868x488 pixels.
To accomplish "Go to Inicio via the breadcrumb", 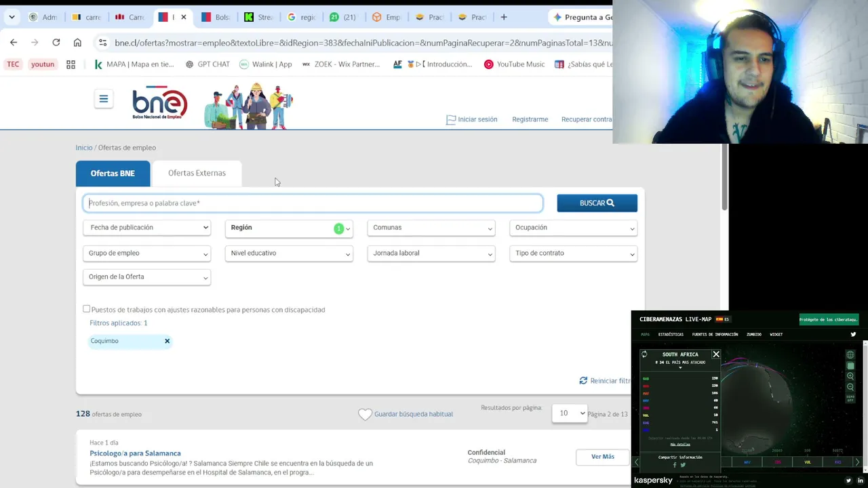I will click(84, 148).
